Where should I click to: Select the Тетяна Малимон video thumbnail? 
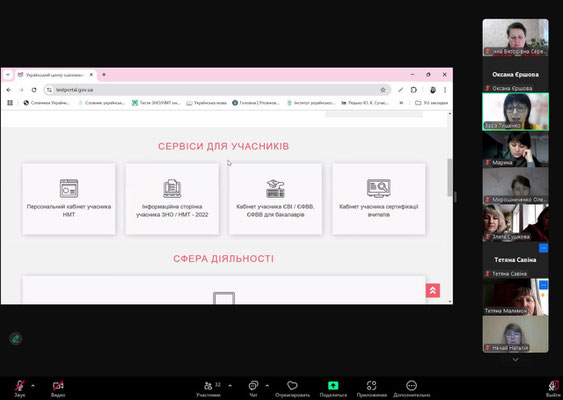tap(516, 297)
